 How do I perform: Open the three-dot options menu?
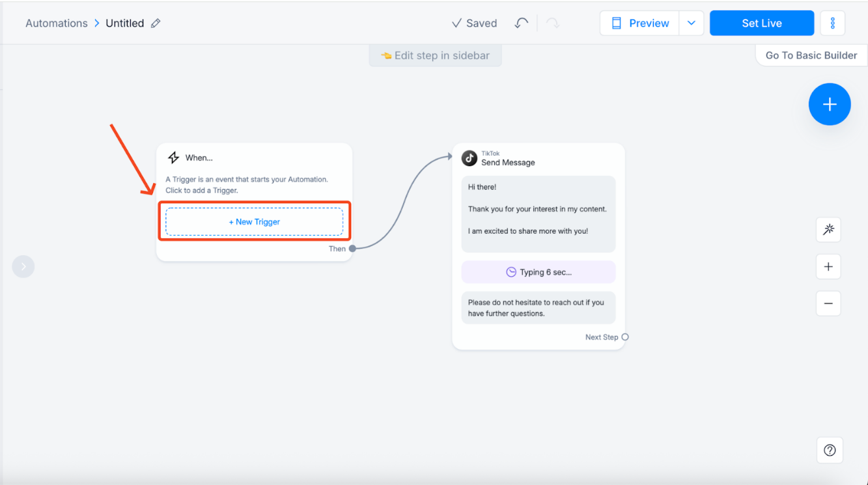(x=832, y=23)
